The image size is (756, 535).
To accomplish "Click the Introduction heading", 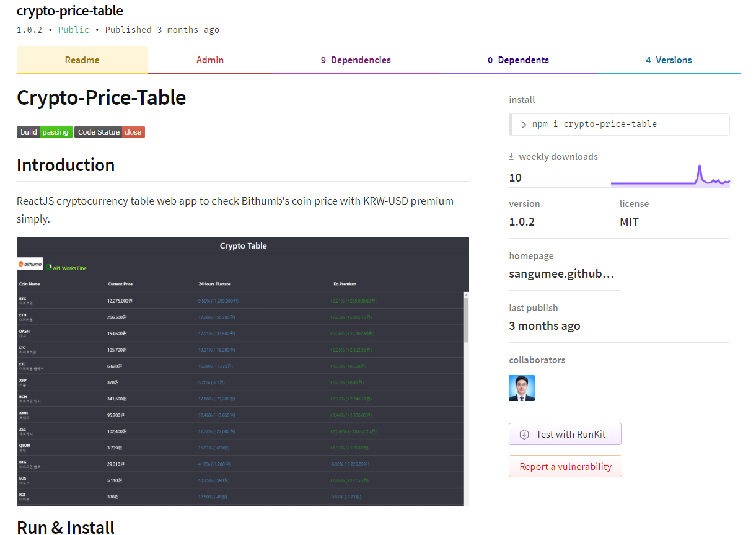I will click(x=66, y=165).
